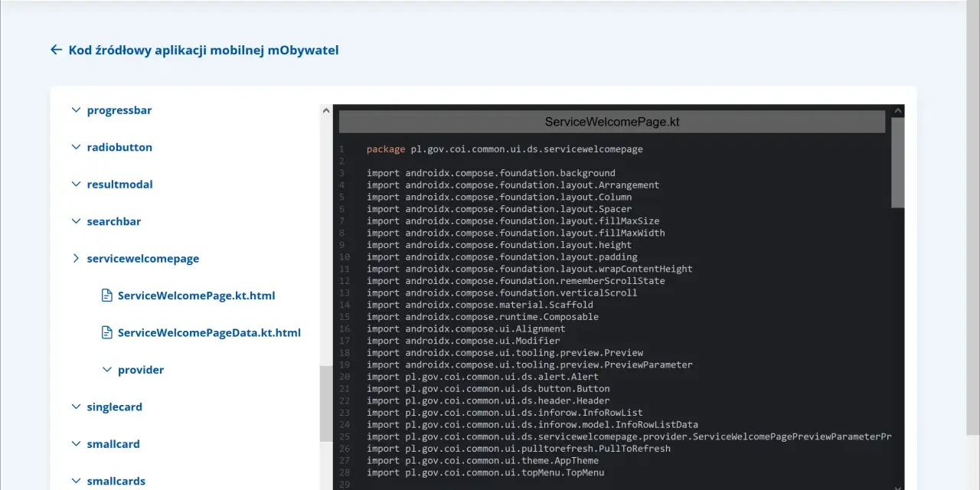The width and height of the screenshot is (980, 490).
Task: Expand the radiobutton folder chevron
Action: [76, 147]
